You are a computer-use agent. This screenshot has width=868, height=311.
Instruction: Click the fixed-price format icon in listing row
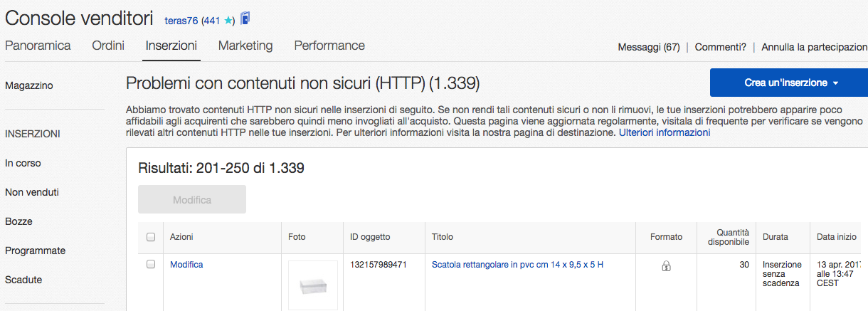click(x=666, y=266)
